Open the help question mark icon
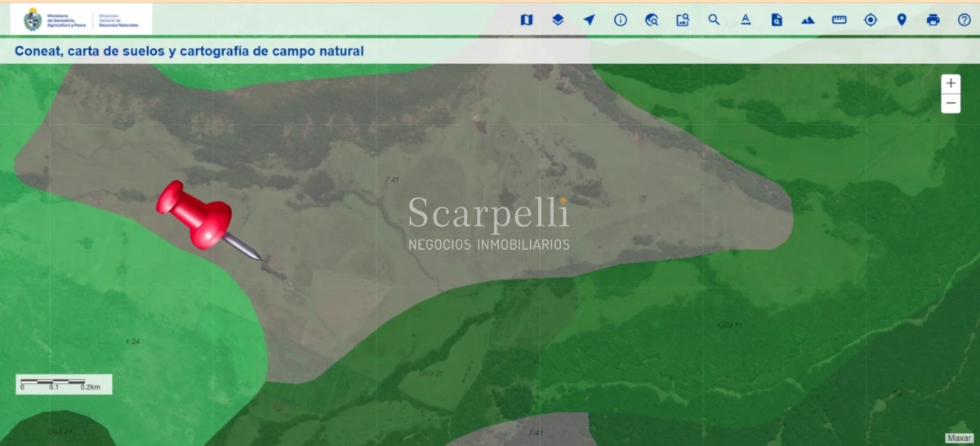Viewport: 980px width, 446px height. coord(964,20)
